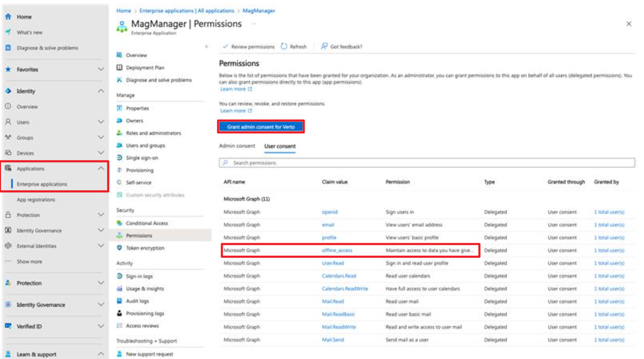Open the Calendars.ReadWrite claim value link
Image resolution: width=644 pixels, height=359 pixels.
345,289
